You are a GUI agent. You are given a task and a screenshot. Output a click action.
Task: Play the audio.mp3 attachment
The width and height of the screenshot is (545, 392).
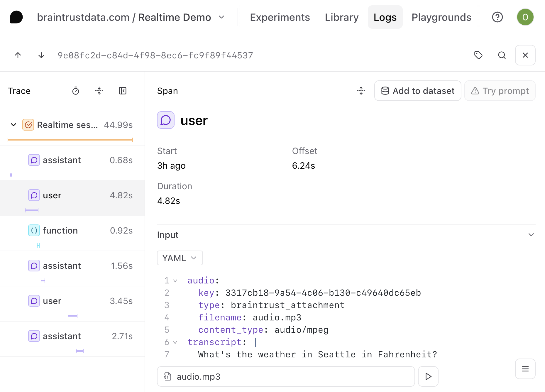(x=428, y=376)
